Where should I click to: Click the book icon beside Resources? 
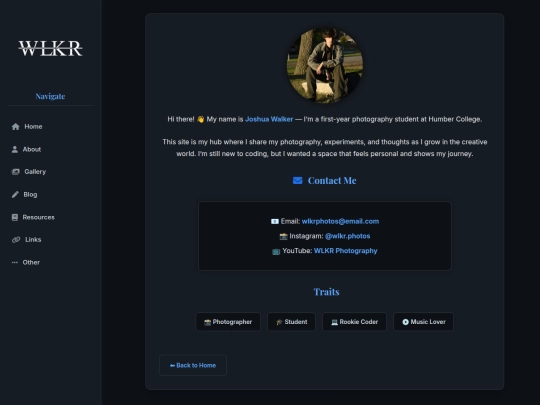pos(15,217)
